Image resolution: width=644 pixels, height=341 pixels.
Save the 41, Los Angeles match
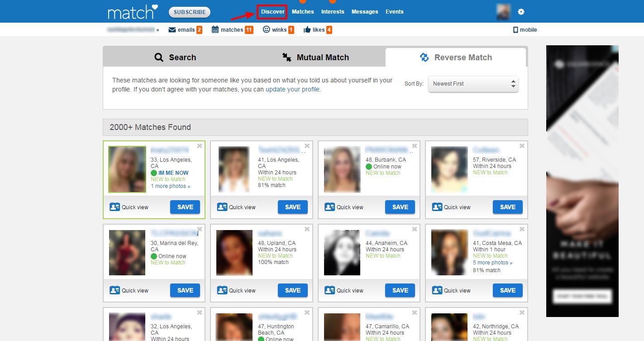point(292,207)
